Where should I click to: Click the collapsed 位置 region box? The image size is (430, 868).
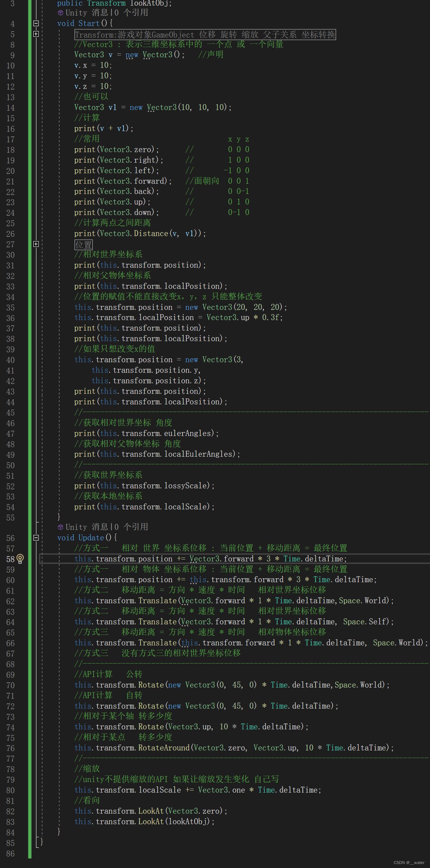83,245
